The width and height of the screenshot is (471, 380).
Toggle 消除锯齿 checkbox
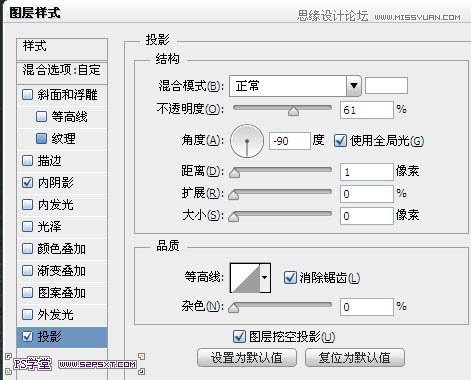(x=290, y=277)
